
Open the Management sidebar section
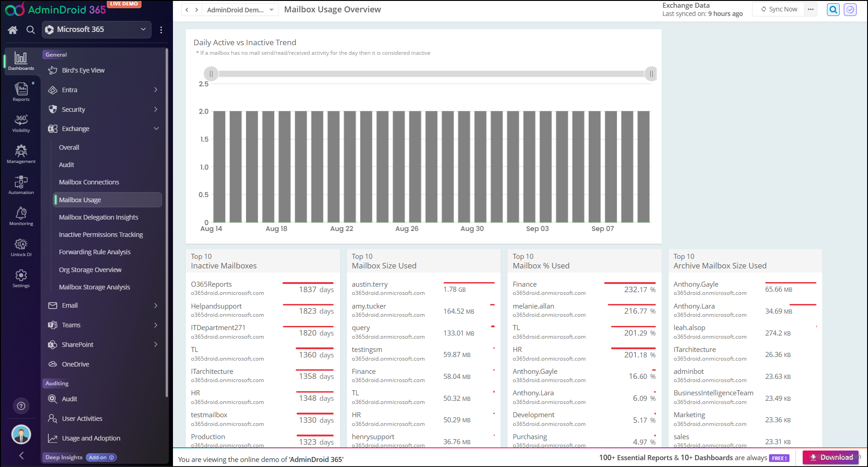coord(21,154)
